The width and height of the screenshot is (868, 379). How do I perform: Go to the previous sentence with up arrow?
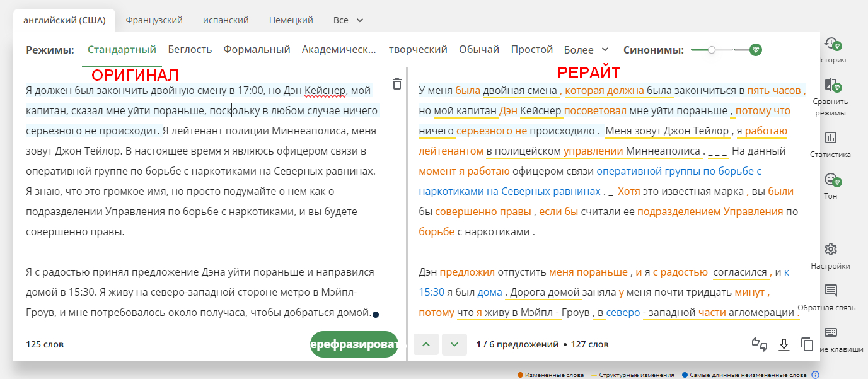pos(426,344)
